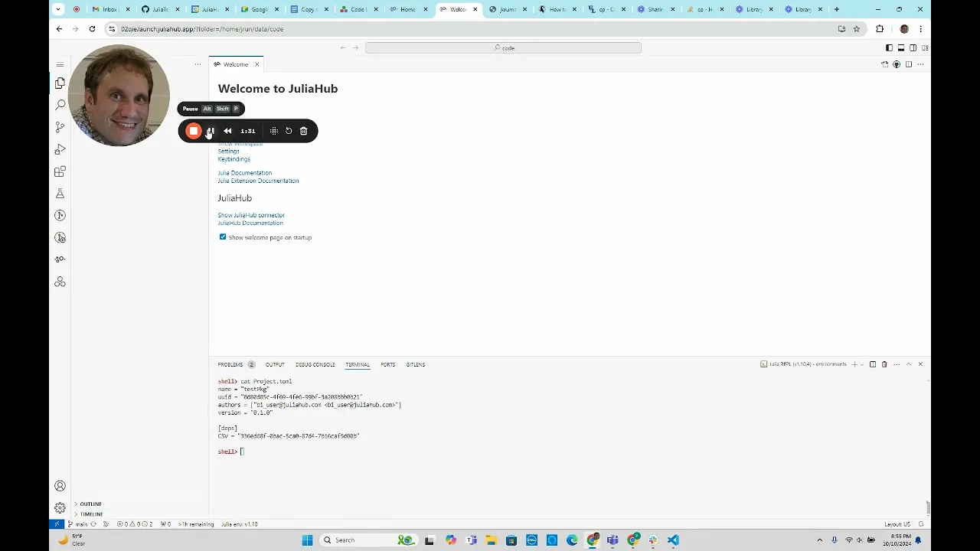Toggle secondary side bar layout icon

pos(913,47)
